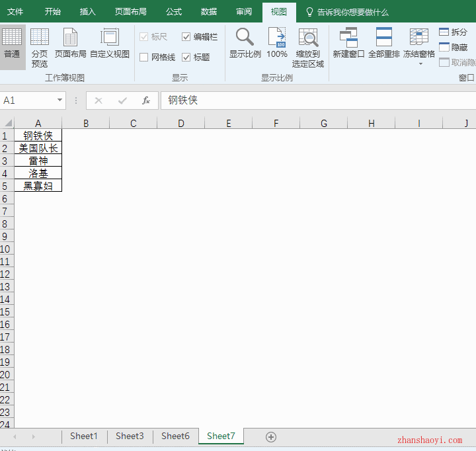Select cell containing 黑寡妇
The image size is (476, 451).
(38, 186)
